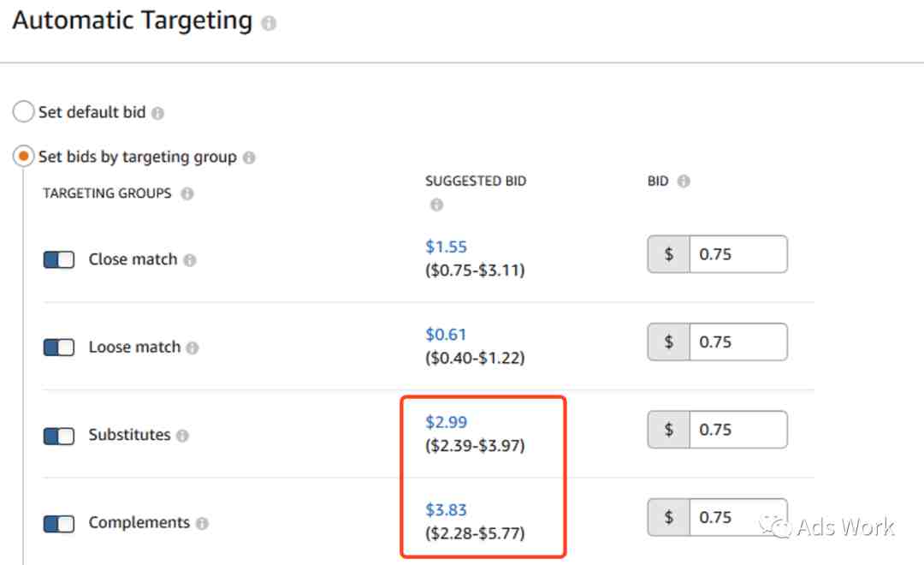Viewport: 924px width, 565px height.
Task: Click info icon beside Complements
Action: (x=202, y=523)
